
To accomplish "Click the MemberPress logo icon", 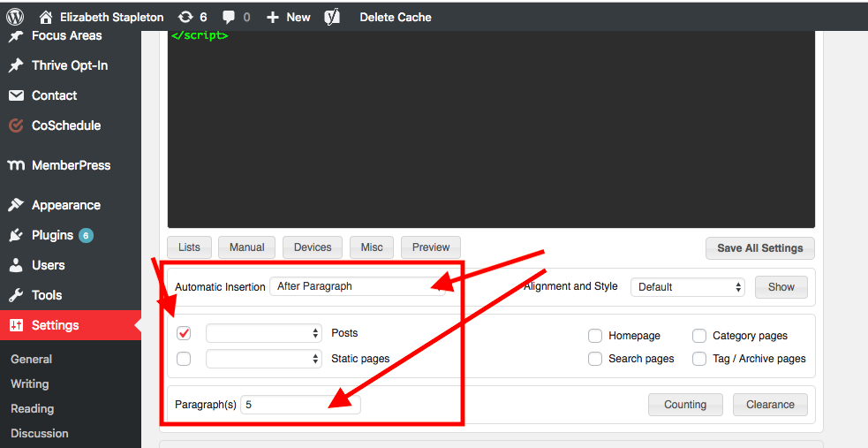I will pyautogui.click(x=16, y=165).
